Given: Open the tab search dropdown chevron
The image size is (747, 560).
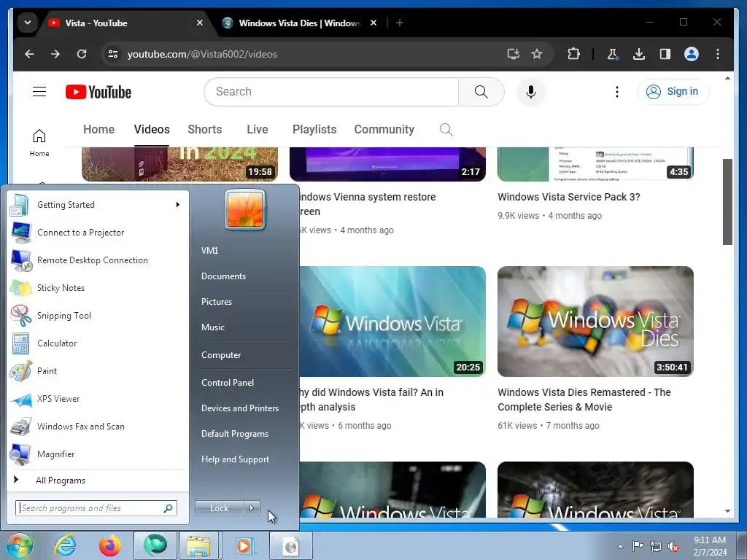Looking at the screenshot, I should click(x=28, y=23).
